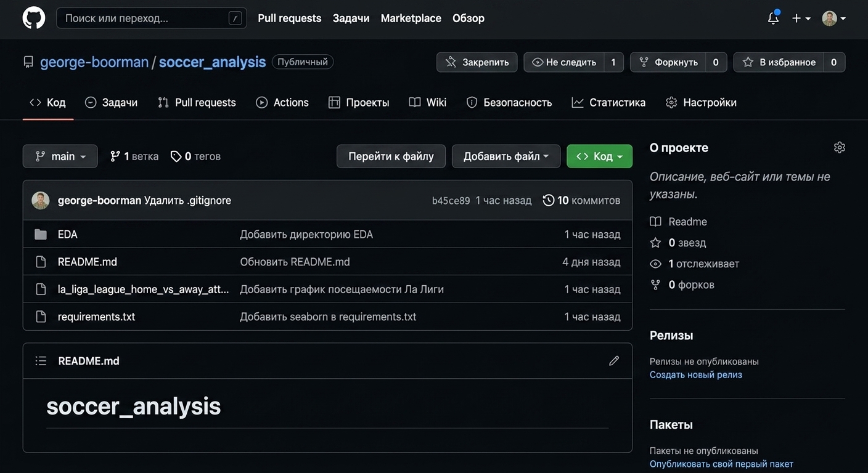
Task: Click the search field at top
Action: 152,18
